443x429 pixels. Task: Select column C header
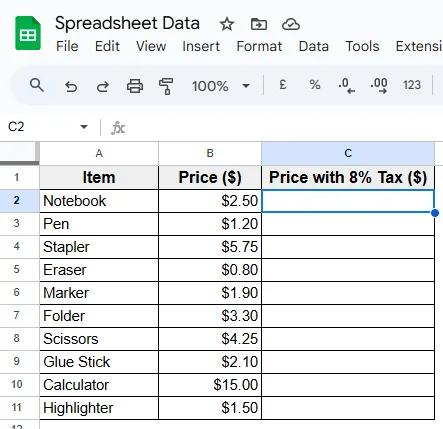(348, 153)
